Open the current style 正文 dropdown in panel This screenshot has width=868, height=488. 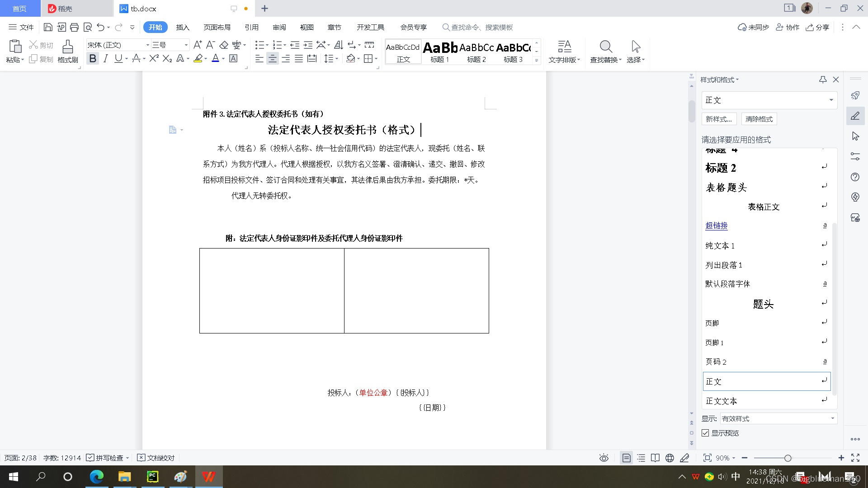pyautogui.click(x=831, y=100)
